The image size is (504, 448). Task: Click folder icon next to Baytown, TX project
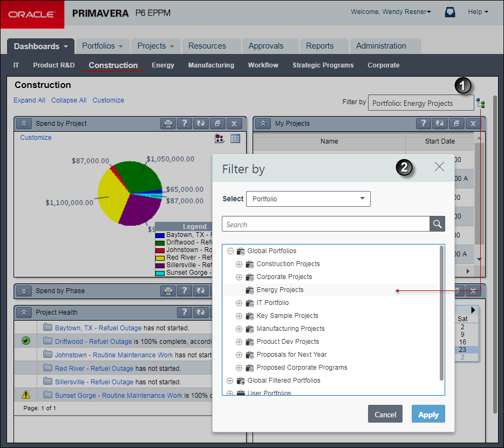click(x=48, y=328)
